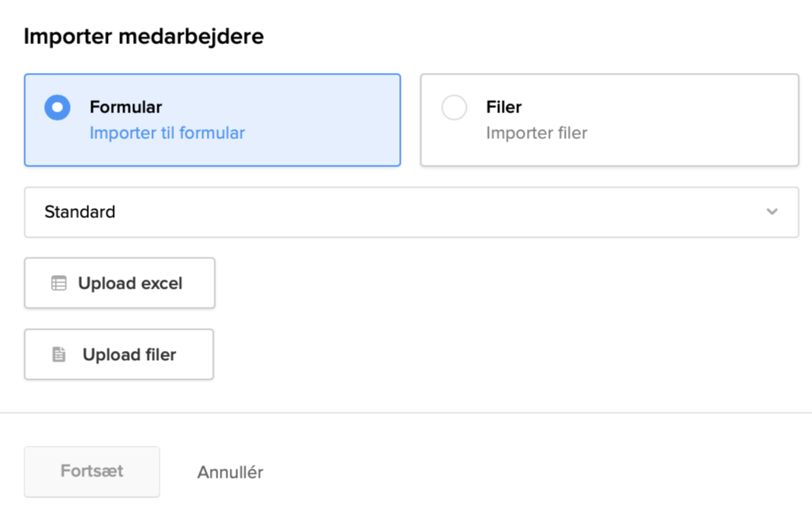Cancel the import with Annullér
This screenshot has width=812, height=515.
[230, 472]
